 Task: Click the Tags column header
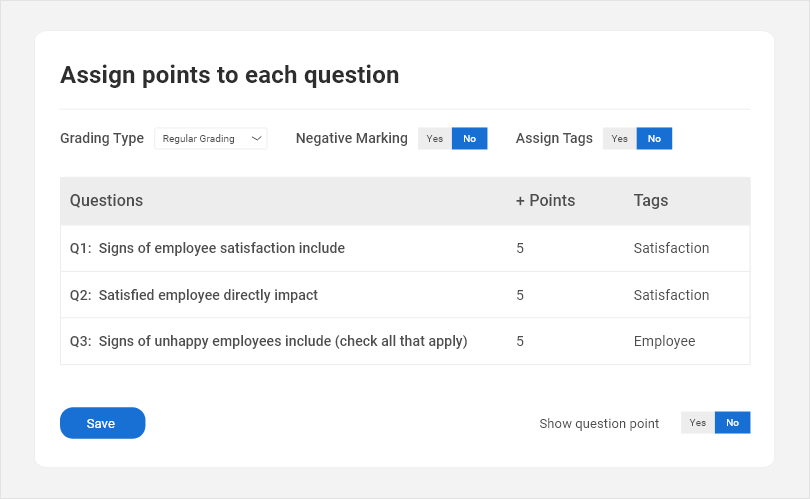[x=651, y=201]
